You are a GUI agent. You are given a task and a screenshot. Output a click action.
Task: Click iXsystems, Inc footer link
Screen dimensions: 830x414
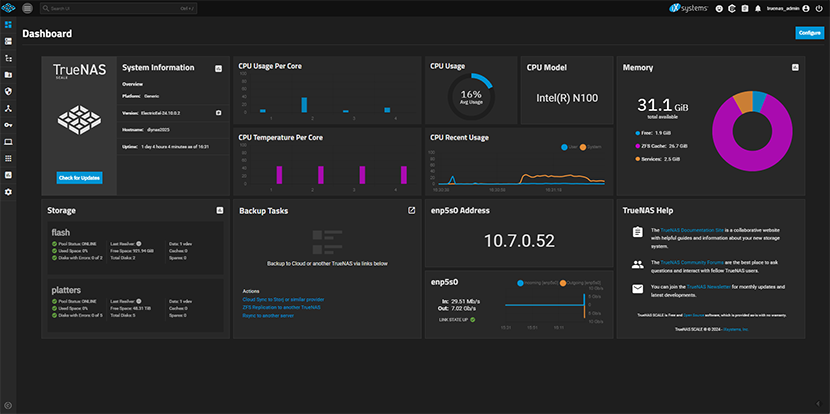pos(737,329)
